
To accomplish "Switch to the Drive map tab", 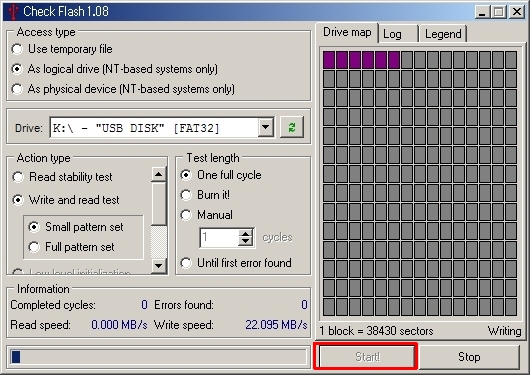I will [x=347, y=32].
